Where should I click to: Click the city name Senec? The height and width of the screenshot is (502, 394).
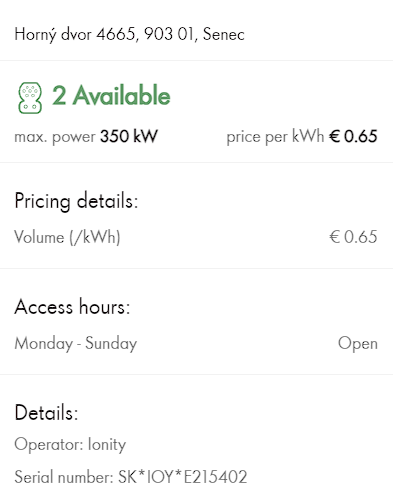click(x=224, y=34)
